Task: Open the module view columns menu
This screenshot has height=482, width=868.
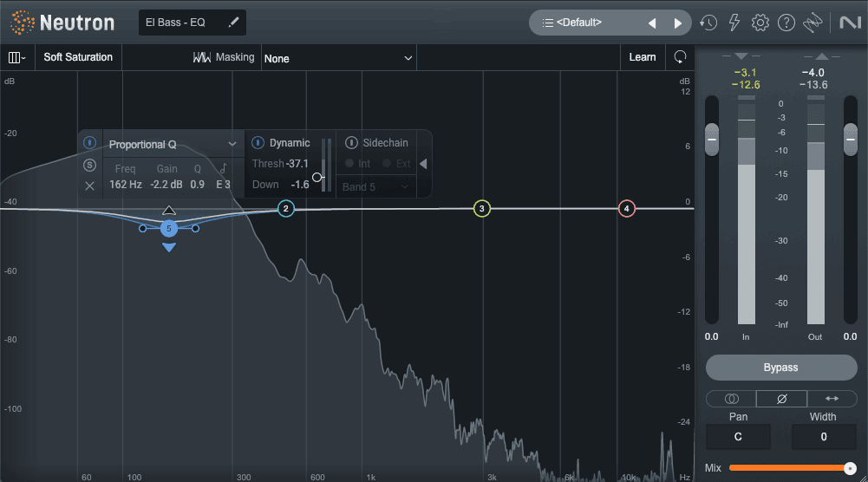Action: pyautogui.click(x=16, y=57)
